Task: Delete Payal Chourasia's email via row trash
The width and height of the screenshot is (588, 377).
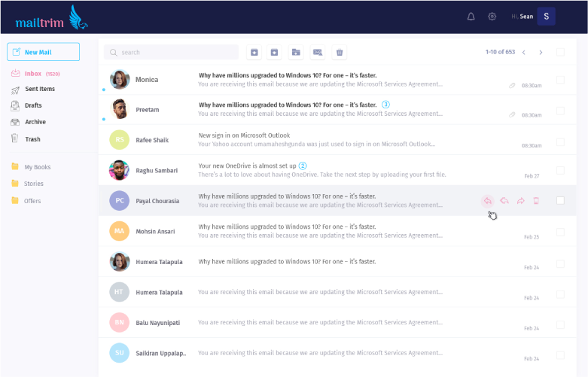Action: 536,201
